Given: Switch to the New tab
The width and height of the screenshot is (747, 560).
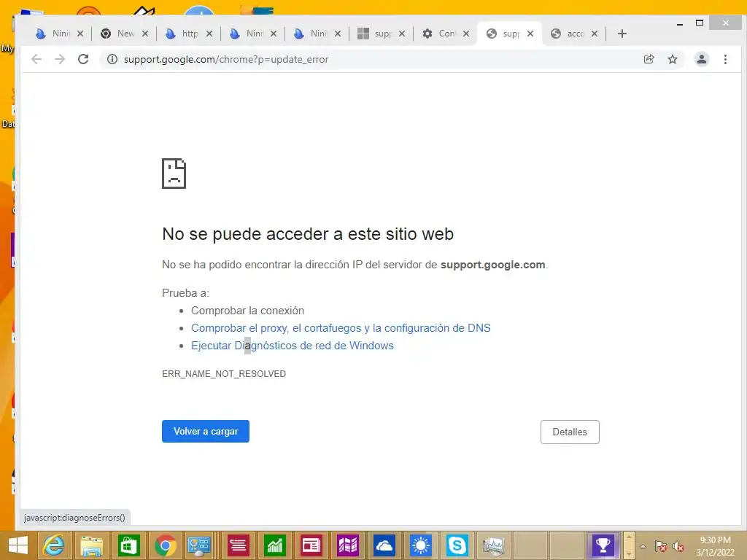Looking at the screenshot, I should (x=124, y=34).
